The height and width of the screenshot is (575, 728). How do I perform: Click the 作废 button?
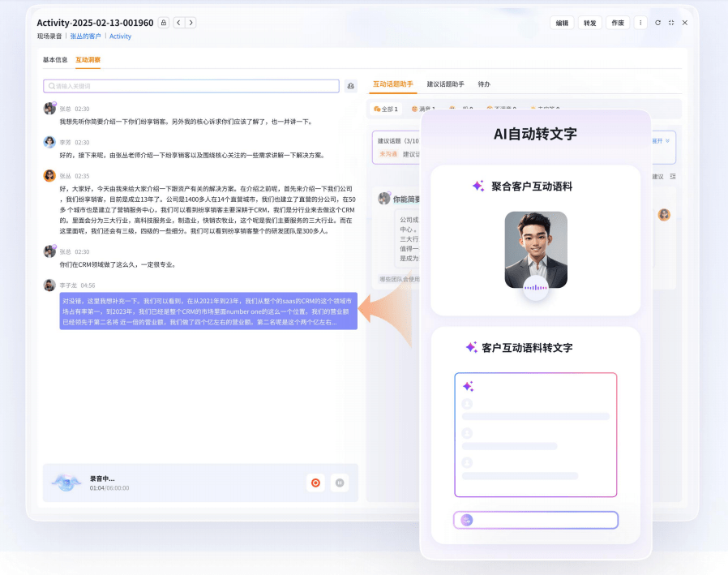pyautogui.click(x=617, y=23)
